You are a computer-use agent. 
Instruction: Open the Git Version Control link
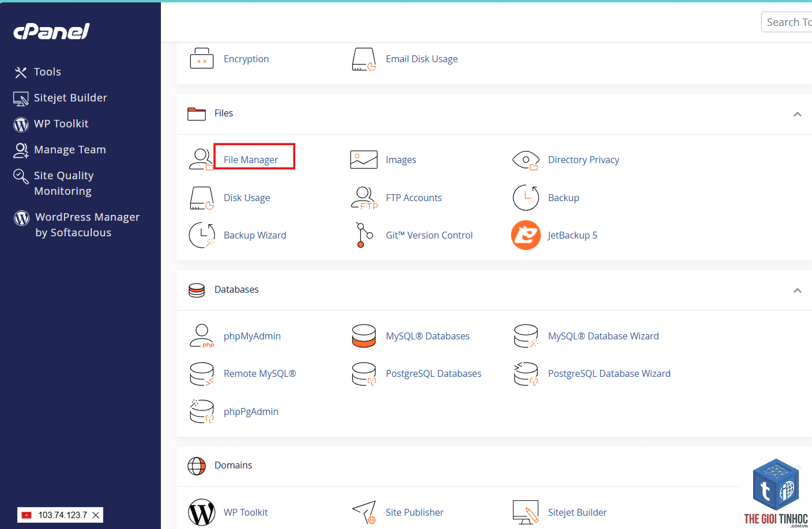(x=429, y=235)
